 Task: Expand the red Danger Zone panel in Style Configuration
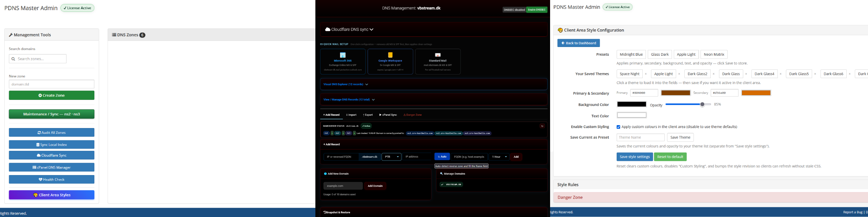point(711,197)
